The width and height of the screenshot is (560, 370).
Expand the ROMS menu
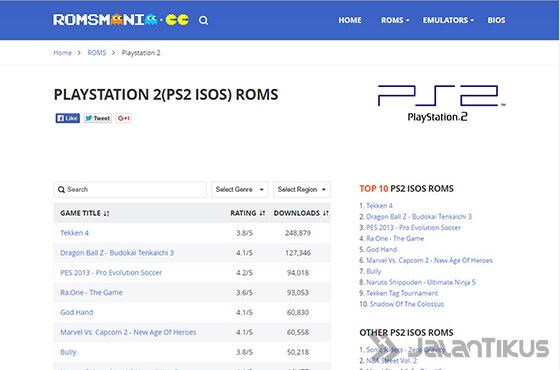coord(395,20)
